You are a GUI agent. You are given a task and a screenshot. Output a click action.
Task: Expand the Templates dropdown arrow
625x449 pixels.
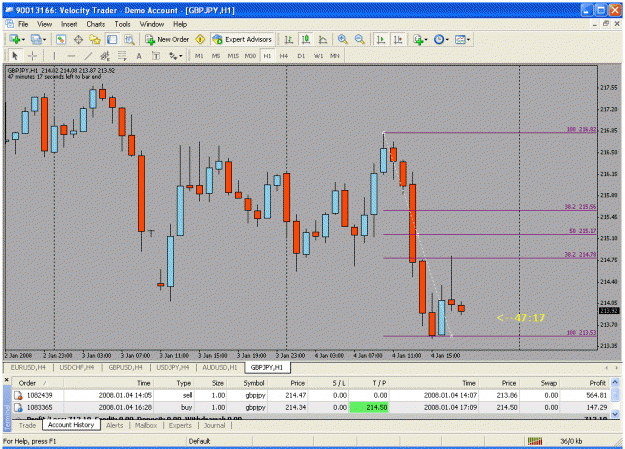pos(468,39)
